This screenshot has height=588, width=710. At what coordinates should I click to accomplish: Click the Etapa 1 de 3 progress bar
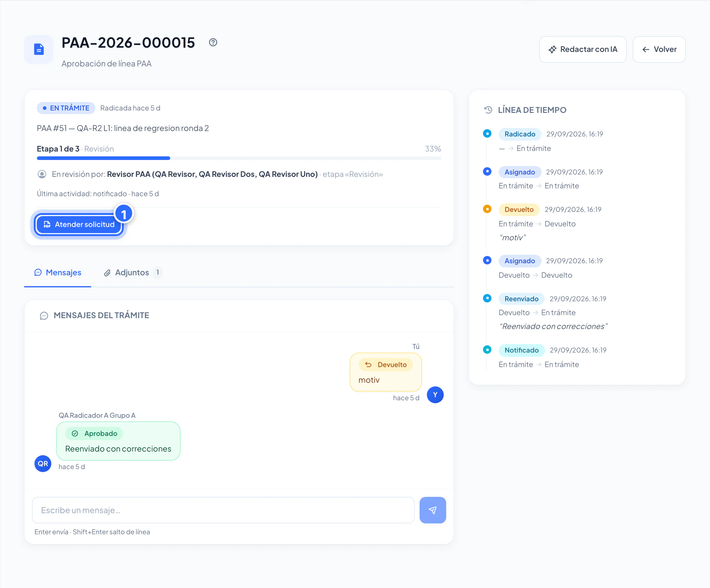coord(239,158)
